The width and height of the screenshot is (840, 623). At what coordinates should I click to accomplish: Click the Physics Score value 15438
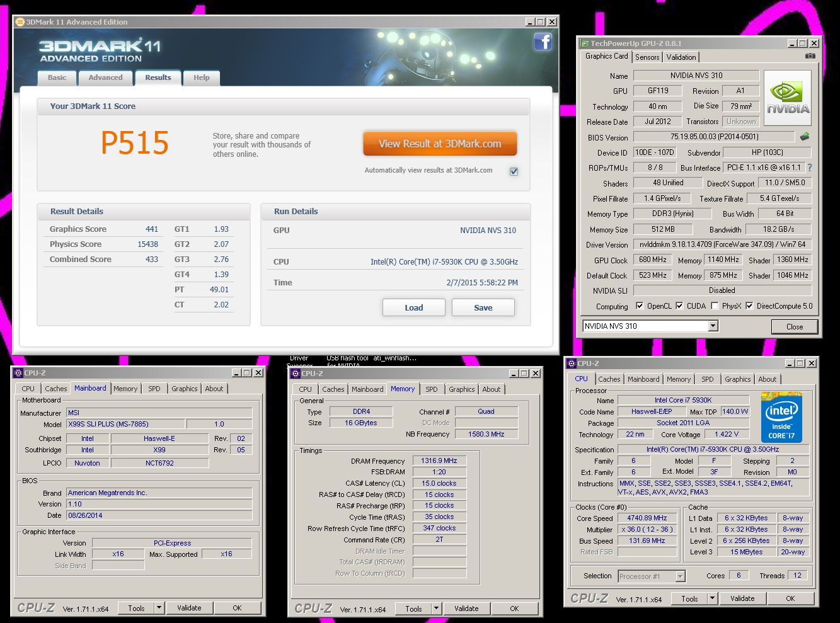pos(148,244)
